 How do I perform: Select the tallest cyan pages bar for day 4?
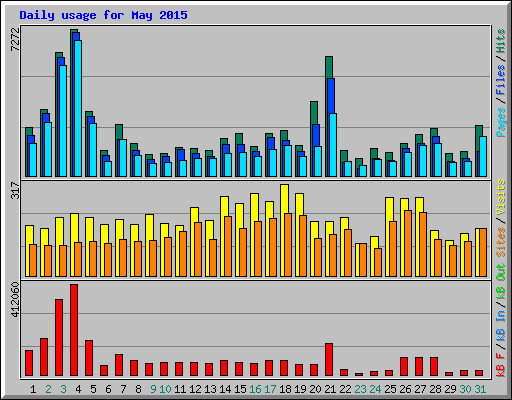pos(78,108)
